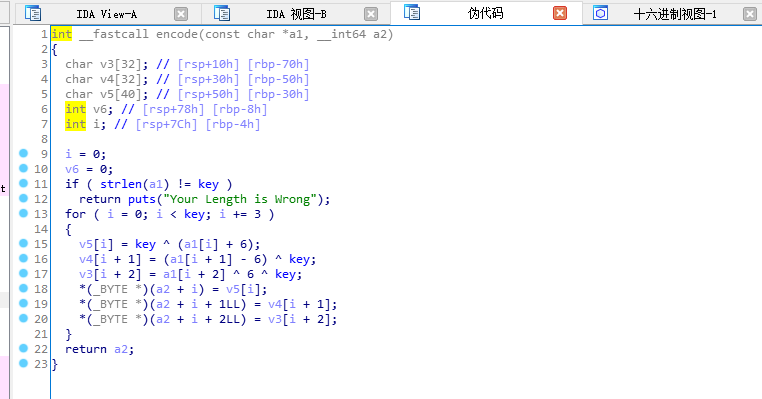This screenshot has height=399, width=762.
Task: Switch to the IDA View-A tab
Action: click(x=106, y=14)
